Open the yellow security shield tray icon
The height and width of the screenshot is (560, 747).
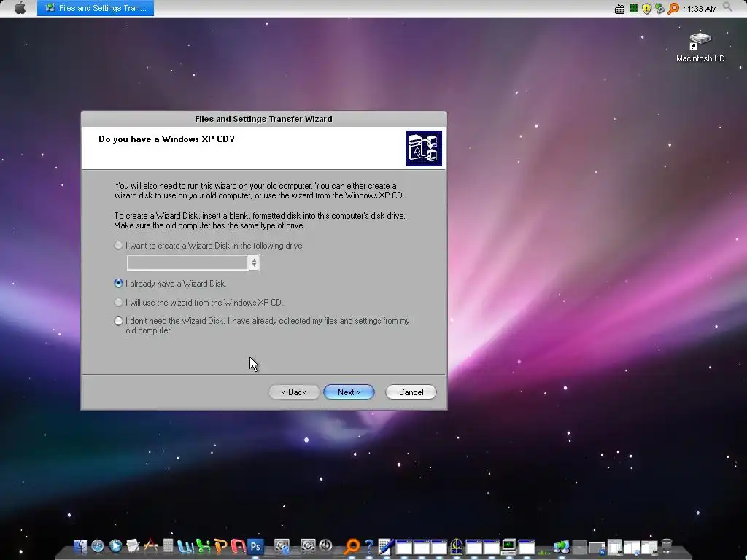[646, 9]
